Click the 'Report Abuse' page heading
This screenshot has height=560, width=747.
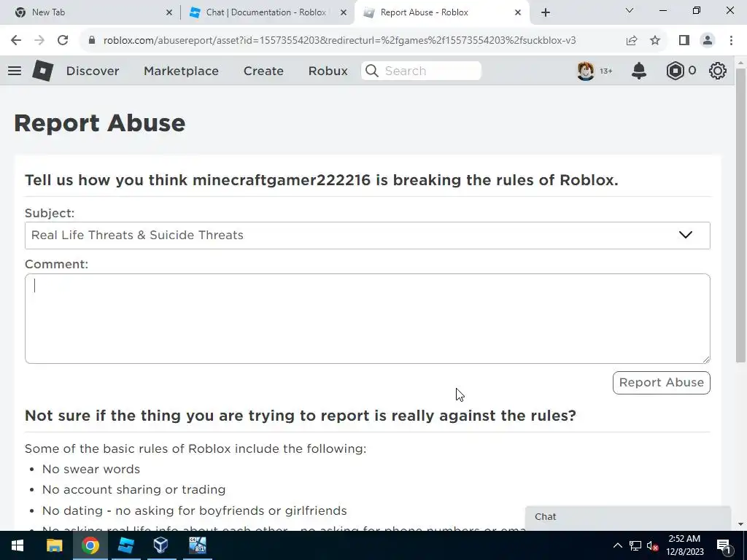pyautogui.click(x=99, y=123)
